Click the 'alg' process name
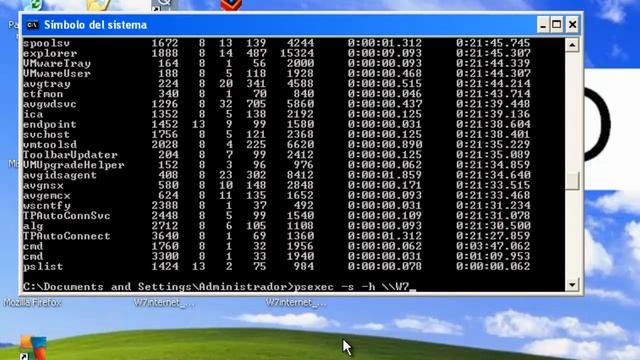 click(x=33, y=226)
